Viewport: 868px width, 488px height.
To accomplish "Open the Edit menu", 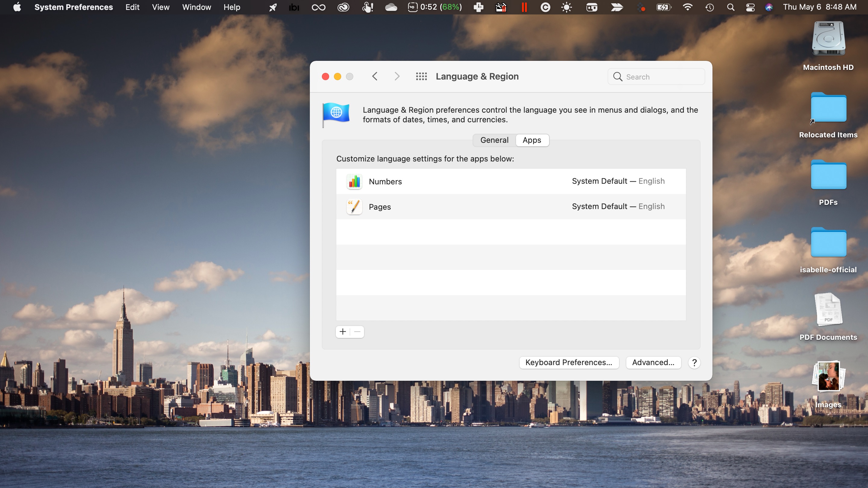I will point(132,7).
